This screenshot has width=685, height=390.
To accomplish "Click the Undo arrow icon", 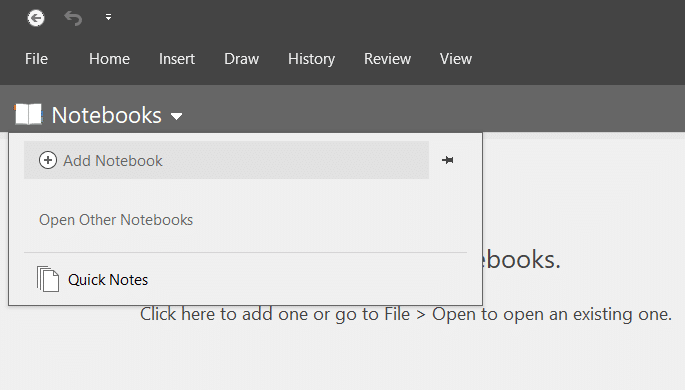I will pyautogui.click(x=73, y=18).
